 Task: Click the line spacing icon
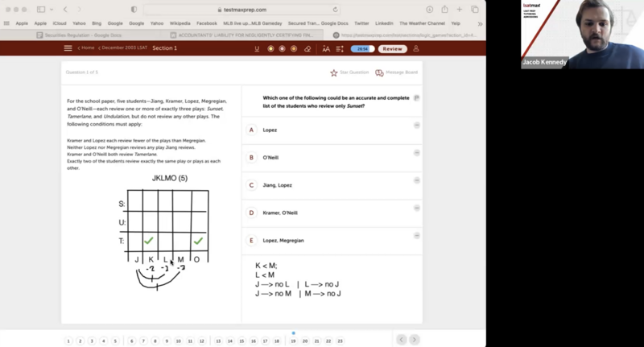[340, 49]
